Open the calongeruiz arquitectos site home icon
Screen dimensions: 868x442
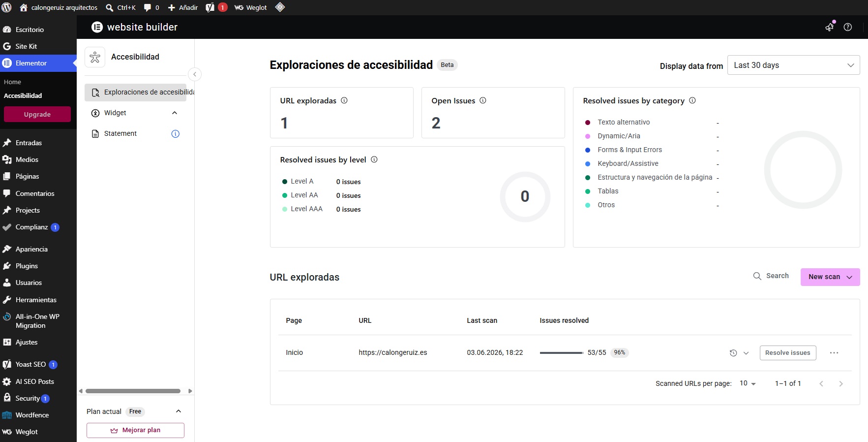(23, 7)
